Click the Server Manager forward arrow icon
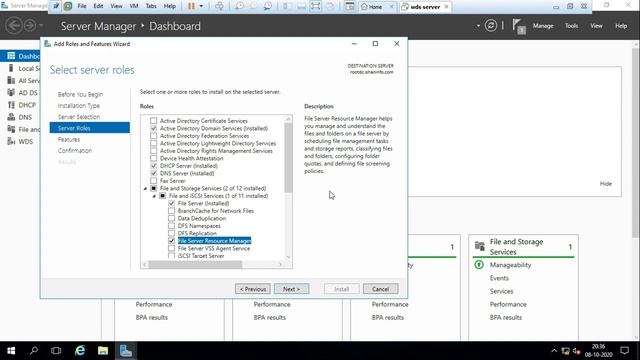This screenshot has width=640, height=360. click(30, 26)
